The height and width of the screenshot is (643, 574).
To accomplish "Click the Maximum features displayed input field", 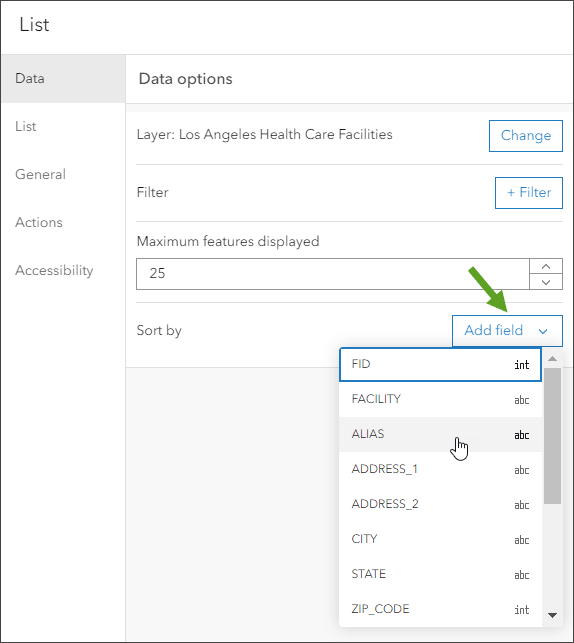I will coord(333,274).
